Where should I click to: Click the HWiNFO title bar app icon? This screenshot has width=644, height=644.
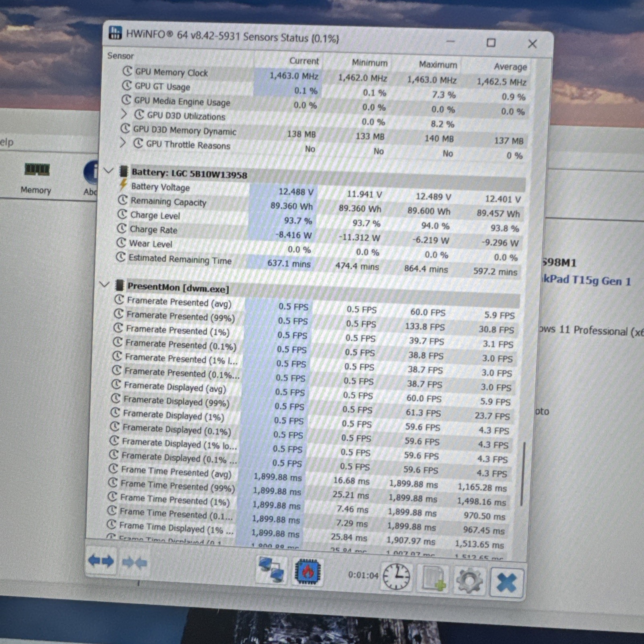[x=115, y=33]
